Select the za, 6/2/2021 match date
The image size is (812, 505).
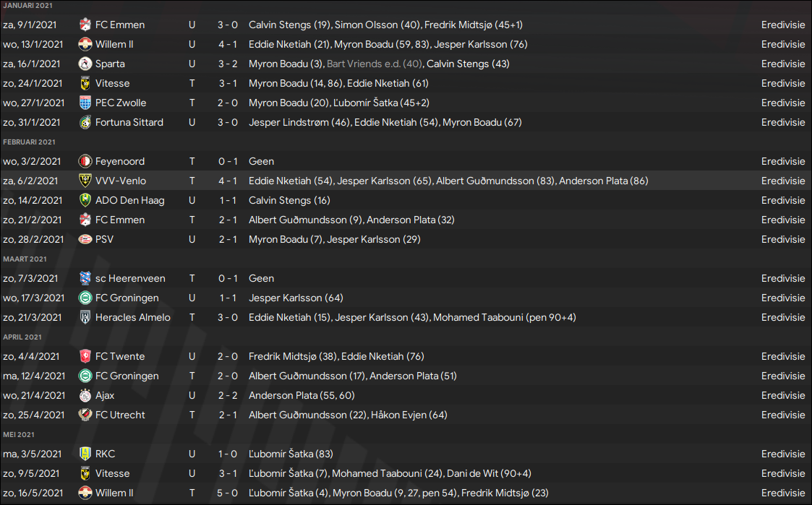[33, 181]
